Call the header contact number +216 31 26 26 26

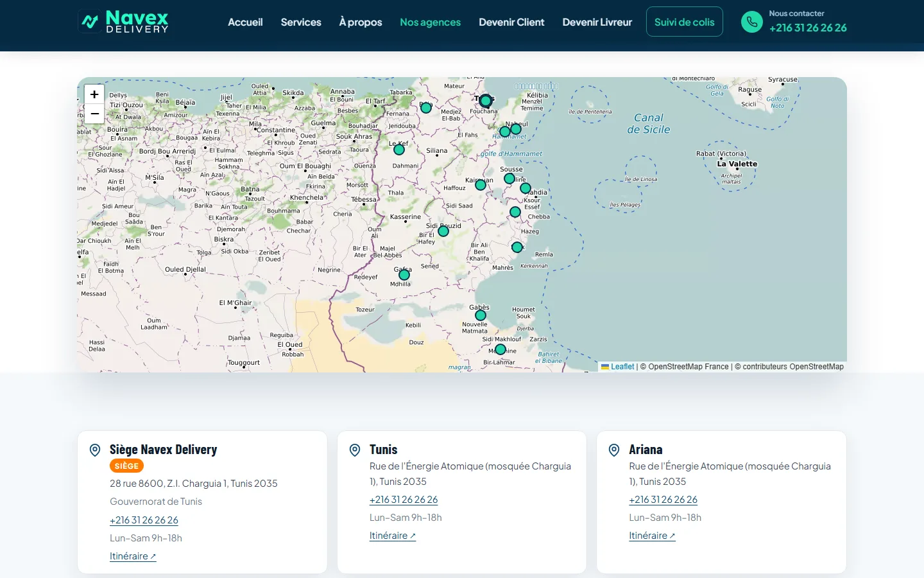click(808, 28)
